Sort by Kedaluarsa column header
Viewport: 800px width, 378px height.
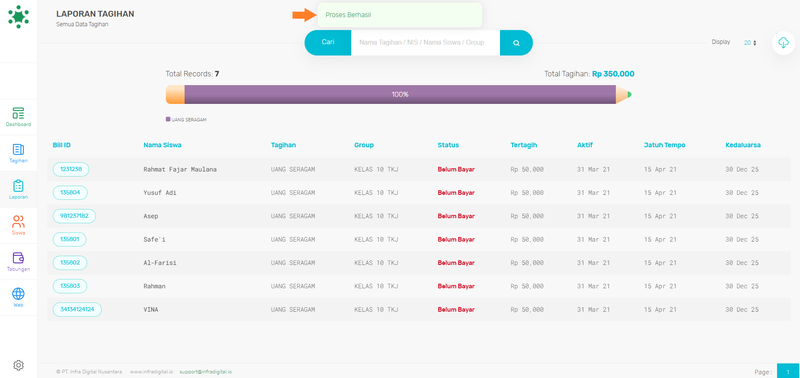[743, 145]
